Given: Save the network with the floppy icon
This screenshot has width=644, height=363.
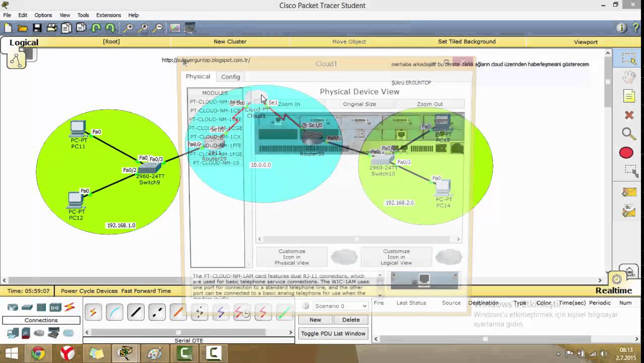Looking at the screenshot, I should coord(37,28).
